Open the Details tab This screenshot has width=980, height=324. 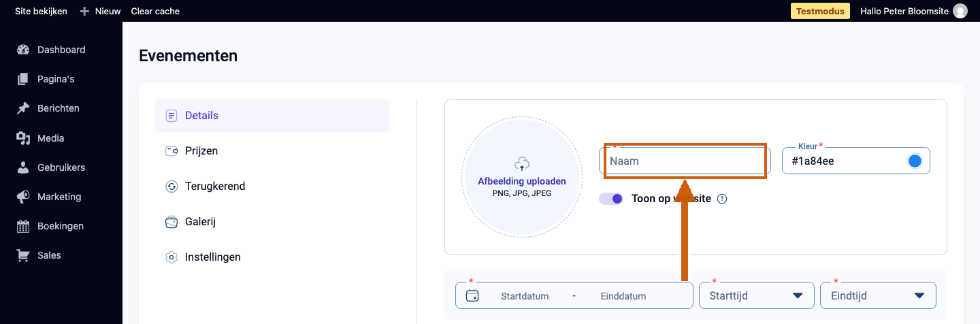point(272,116)
